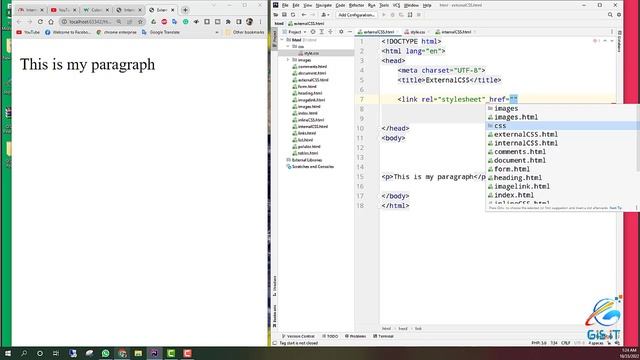Open the Navigate menu
This screenshot has width=640, height=360.
pos(324,5)
